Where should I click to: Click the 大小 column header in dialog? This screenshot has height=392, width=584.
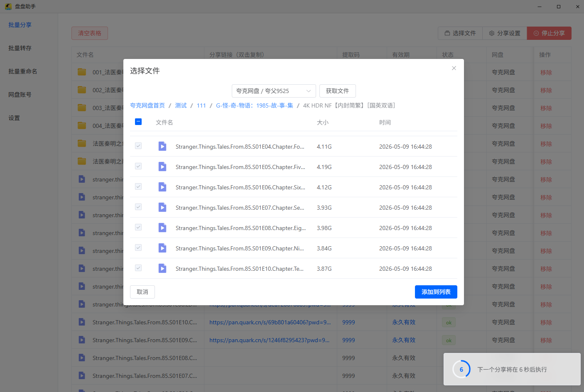[323, 122]
